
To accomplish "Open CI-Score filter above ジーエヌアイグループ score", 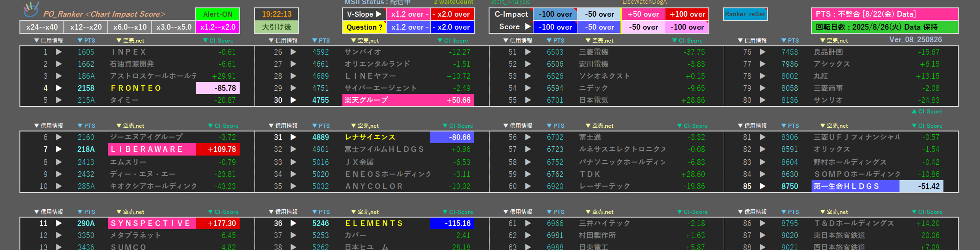I will [x=223, y=126].
